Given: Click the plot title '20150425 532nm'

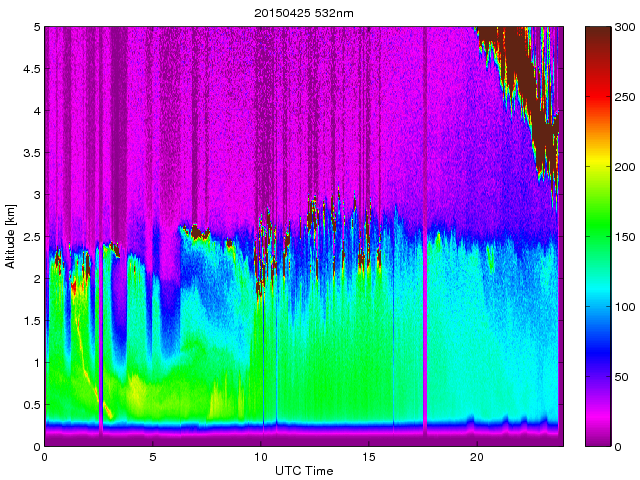Looking at the screenshot, I should click(x=304, y=13).
